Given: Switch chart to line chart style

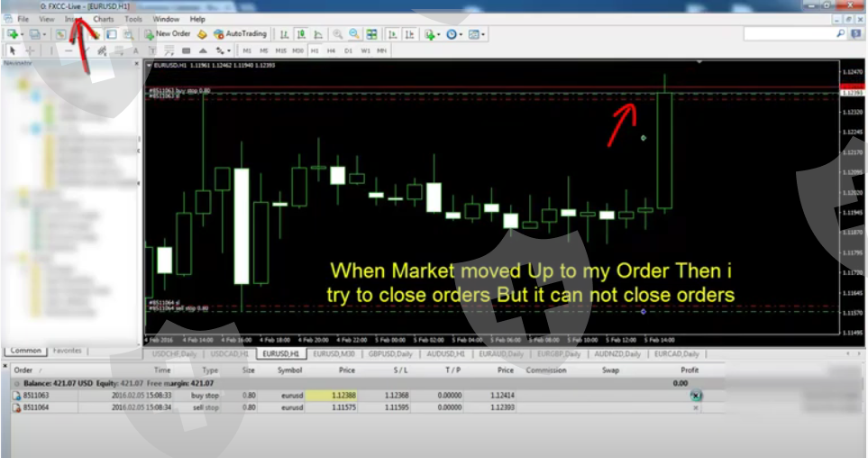Looking at the screenshot, I should [x=318, y=34].
